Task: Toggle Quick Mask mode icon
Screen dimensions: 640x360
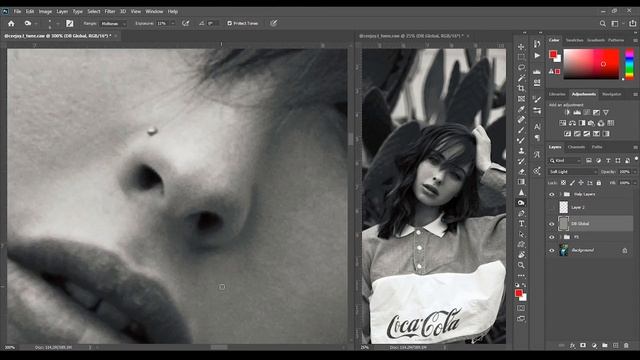Action: (521, 308)
